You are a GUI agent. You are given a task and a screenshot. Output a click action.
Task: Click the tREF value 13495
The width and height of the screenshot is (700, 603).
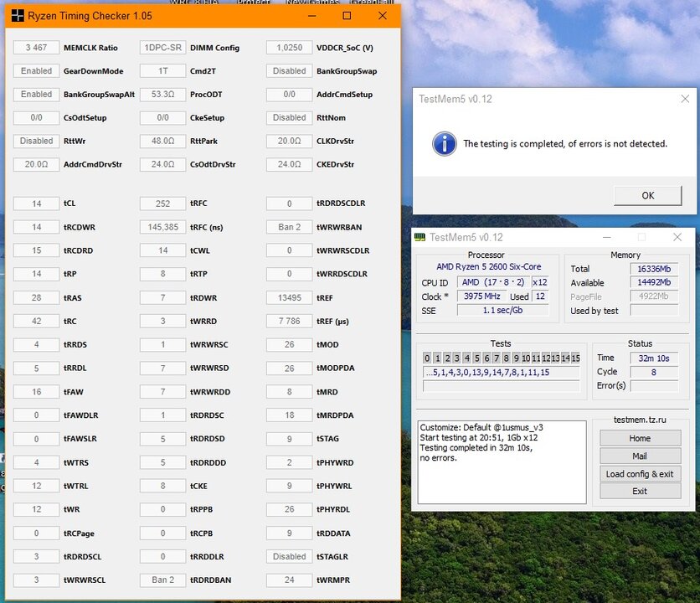(x=289, y=297)
